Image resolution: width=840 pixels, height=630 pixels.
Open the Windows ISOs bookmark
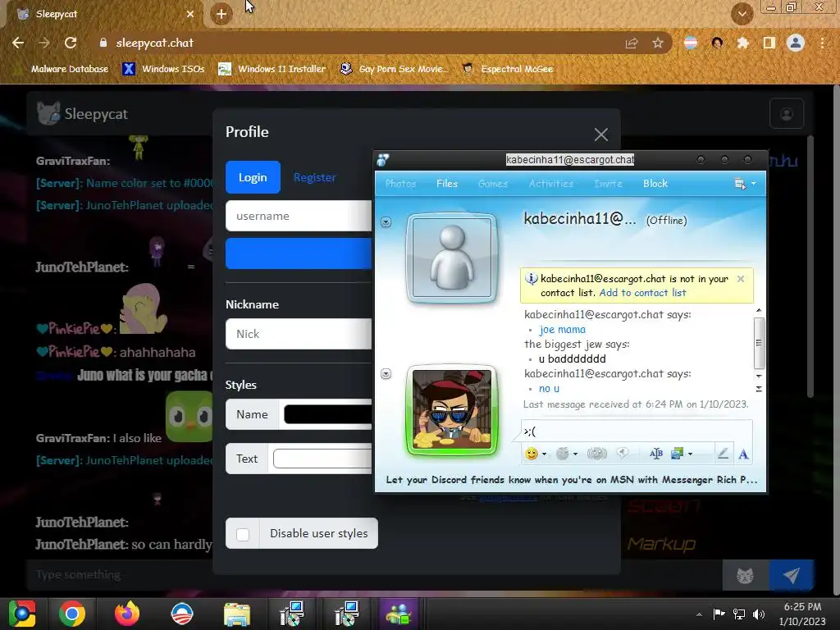click(x=163, y=69)
